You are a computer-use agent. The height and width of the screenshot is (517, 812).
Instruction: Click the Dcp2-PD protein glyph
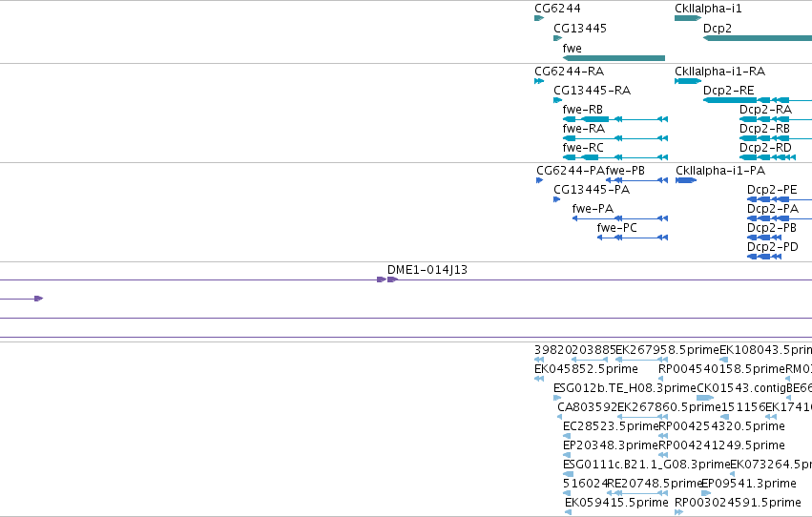[x=764, y=257]
